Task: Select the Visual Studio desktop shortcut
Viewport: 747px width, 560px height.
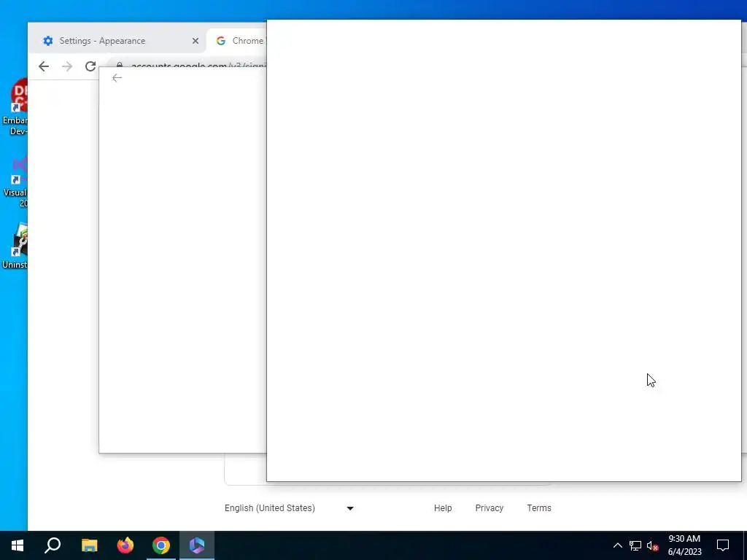Action: pyautogui.click(x=15, y=182)
